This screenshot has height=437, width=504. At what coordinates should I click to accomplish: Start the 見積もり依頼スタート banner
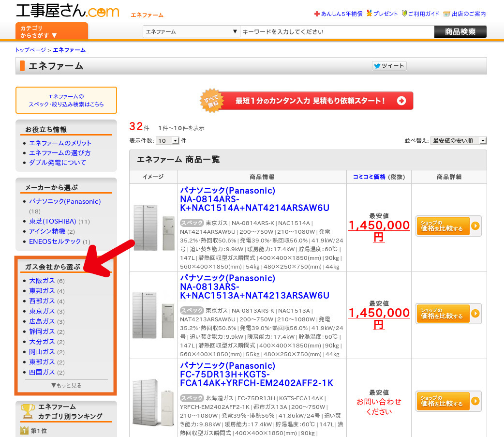coord(307,101)
